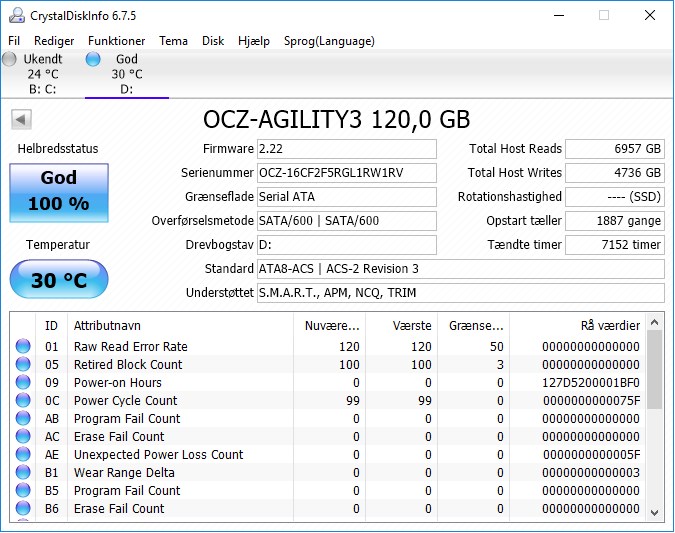Click the 30 °C temperature button
This screenshot has height=533, width=675.
coord(59,279)
